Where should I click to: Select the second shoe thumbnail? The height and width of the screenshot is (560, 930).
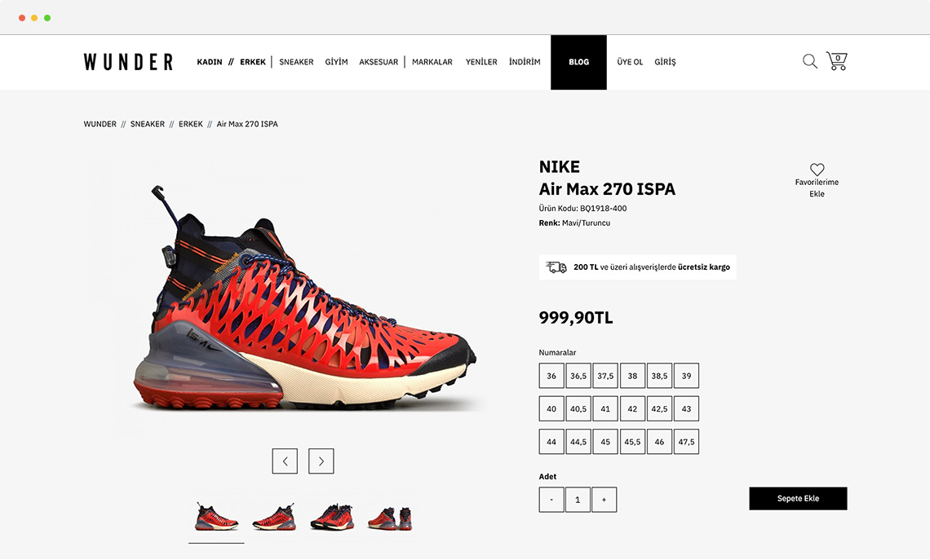(x=274, y=518)
